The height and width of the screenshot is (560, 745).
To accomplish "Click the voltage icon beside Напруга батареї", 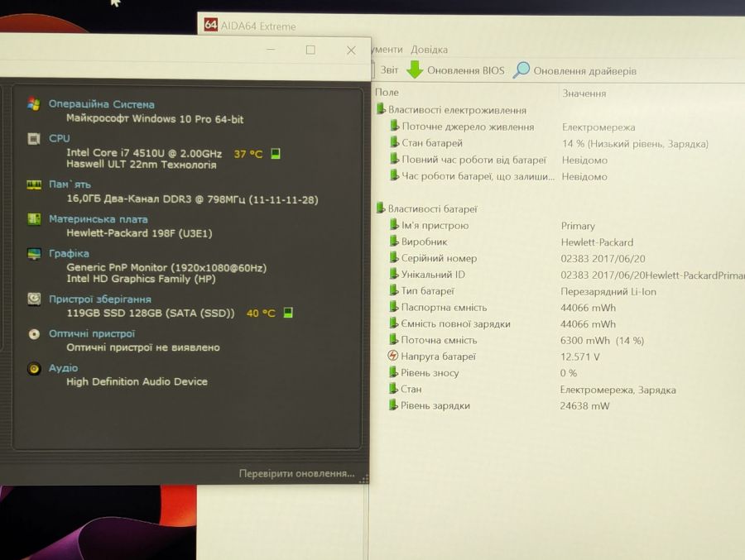I will pos(393,356).
